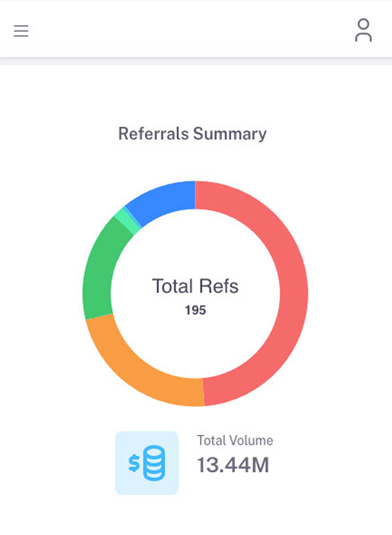The height and width of the screenshot is (535, 392).
Task: Click the 195 referrals count
Action: click(195, 311)
